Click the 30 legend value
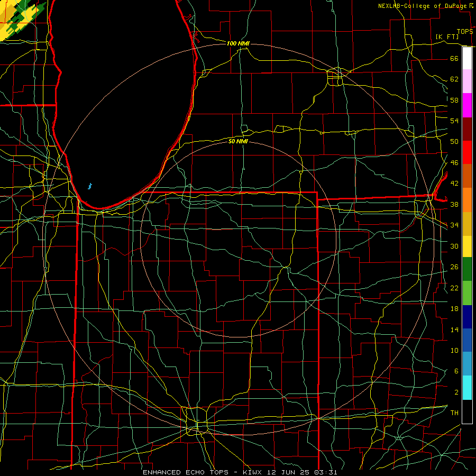 [x=454, y=246]
